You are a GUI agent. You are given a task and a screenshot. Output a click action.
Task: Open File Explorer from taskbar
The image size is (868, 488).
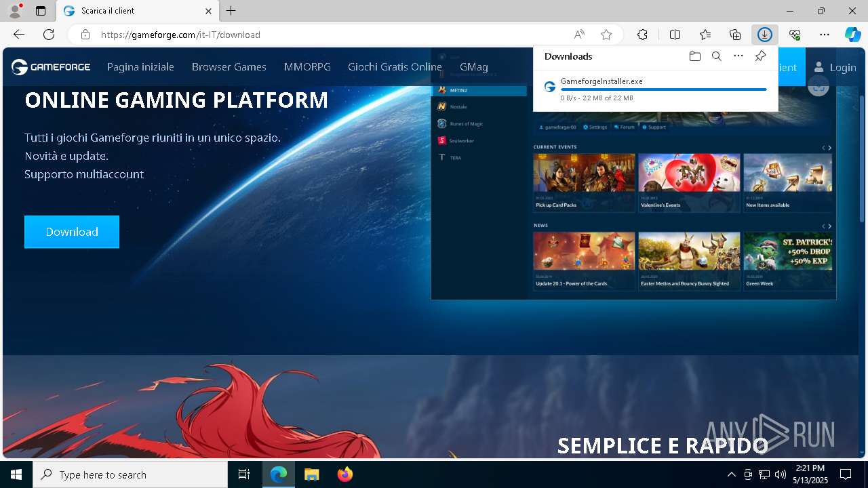point(311,474)
